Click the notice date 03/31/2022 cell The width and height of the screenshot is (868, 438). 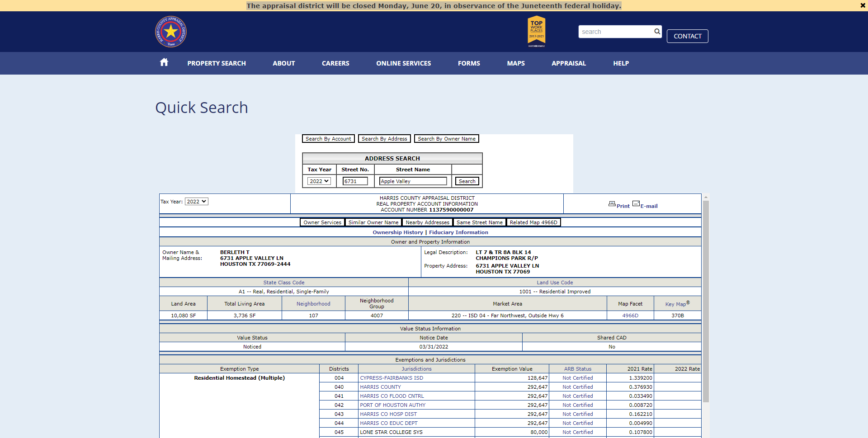(434, 347)
